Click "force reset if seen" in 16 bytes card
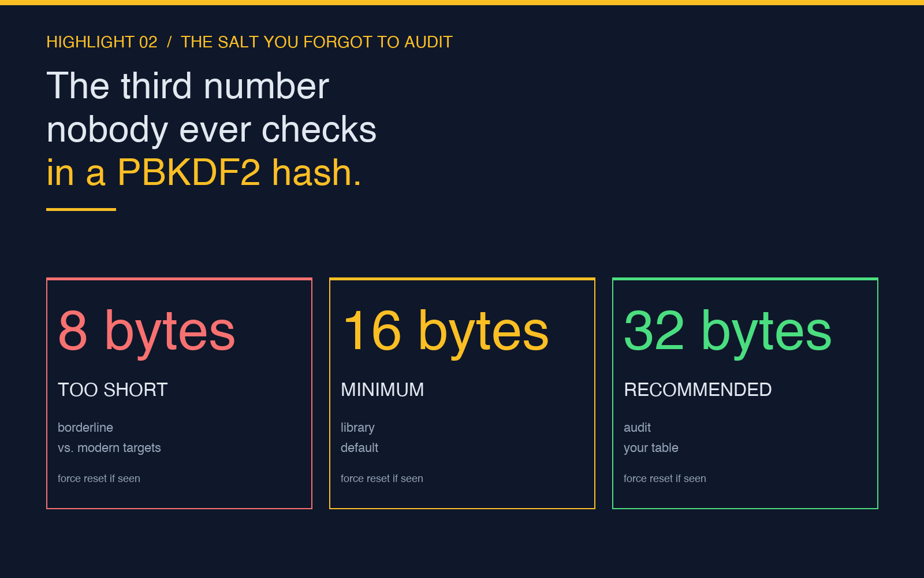 pos(382,479)
